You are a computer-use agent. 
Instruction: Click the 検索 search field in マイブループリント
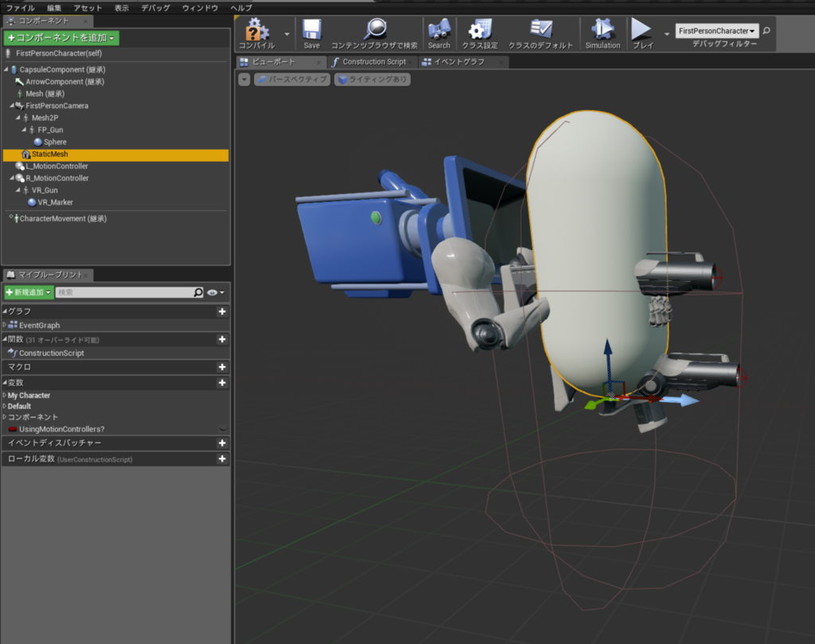pyautogui.click(x=125, y=293)
